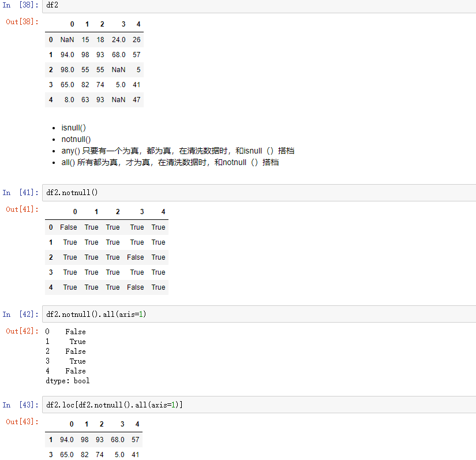The image size is (476, 460).
Task: Click the 26 cell in Out[38] row 0
Action: pyautogui.click(x=137, y=40)
